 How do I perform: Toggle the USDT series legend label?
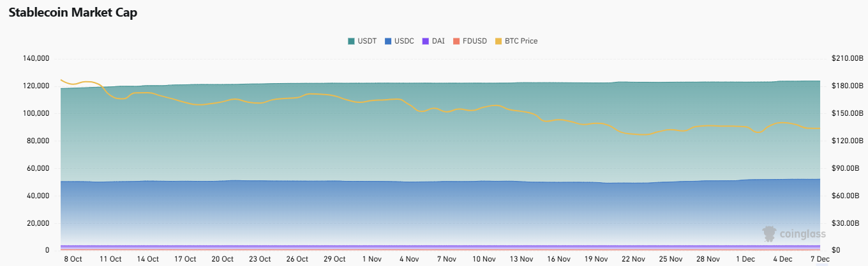(367, 41)
